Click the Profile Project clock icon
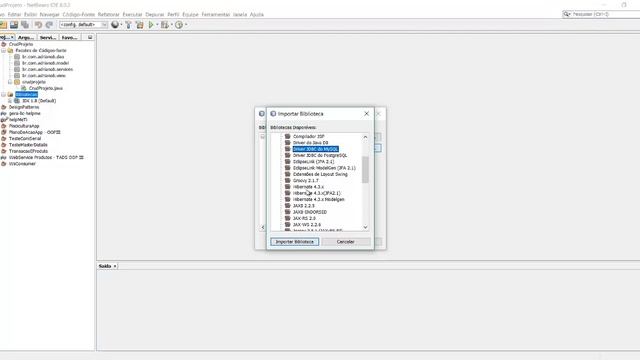 coord(179,25)
